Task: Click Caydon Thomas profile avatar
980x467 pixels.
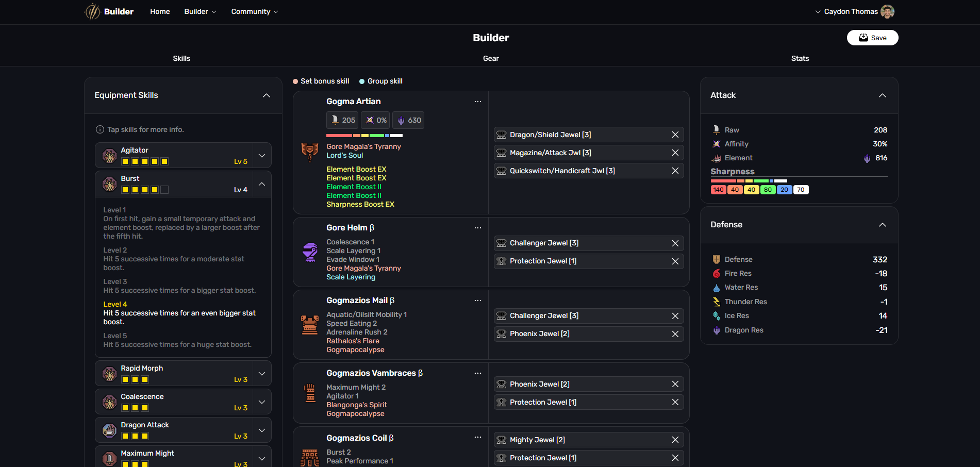Action: pos(887,11)
